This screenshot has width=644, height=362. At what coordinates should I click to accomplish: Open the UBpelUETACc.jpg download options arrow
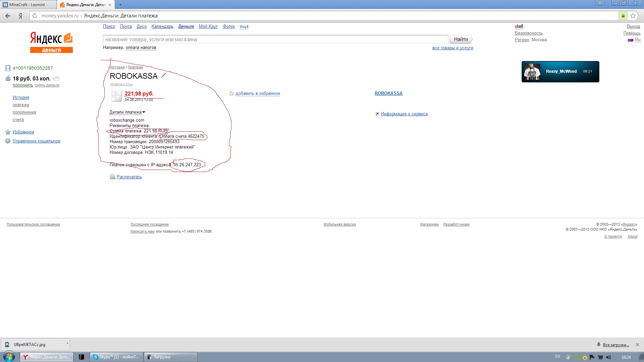[67, 344]
